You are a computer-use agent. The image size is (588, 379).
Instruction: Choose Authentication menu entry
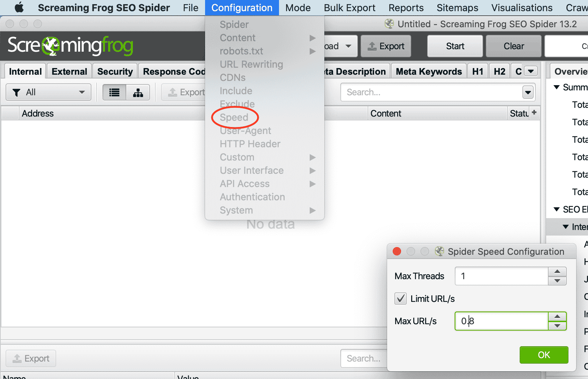252,197
